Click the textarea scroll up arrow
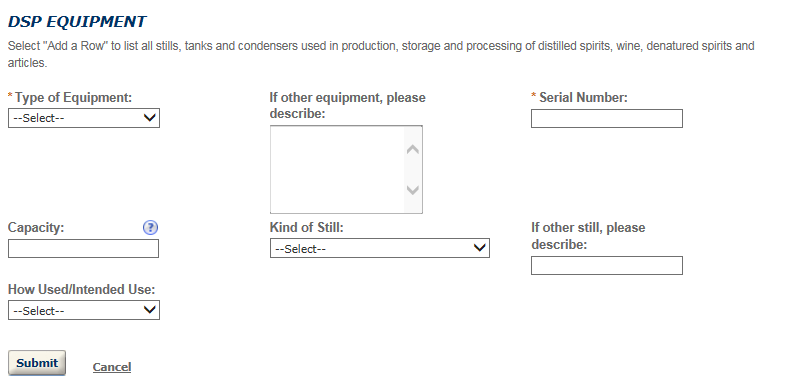This screenshot has height=386, width=799. coord(413,149)
